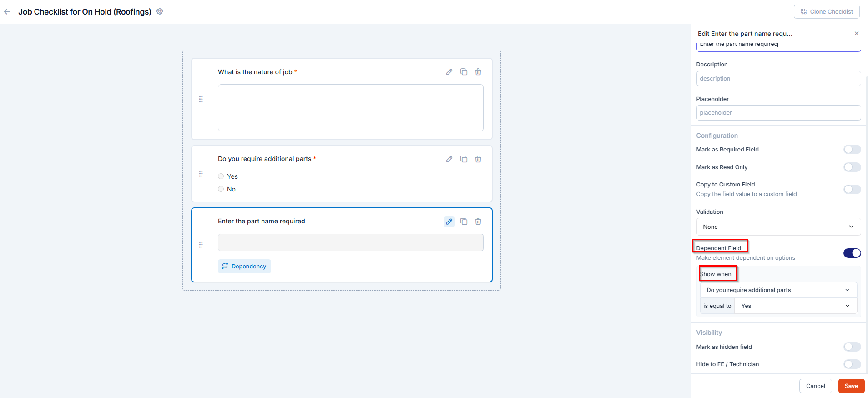The image size is (868, 398).
Task: Click the 'Job Checklist for On Hold (Roofings)' title
Action: pyautogui.click(x=85, y=12)
